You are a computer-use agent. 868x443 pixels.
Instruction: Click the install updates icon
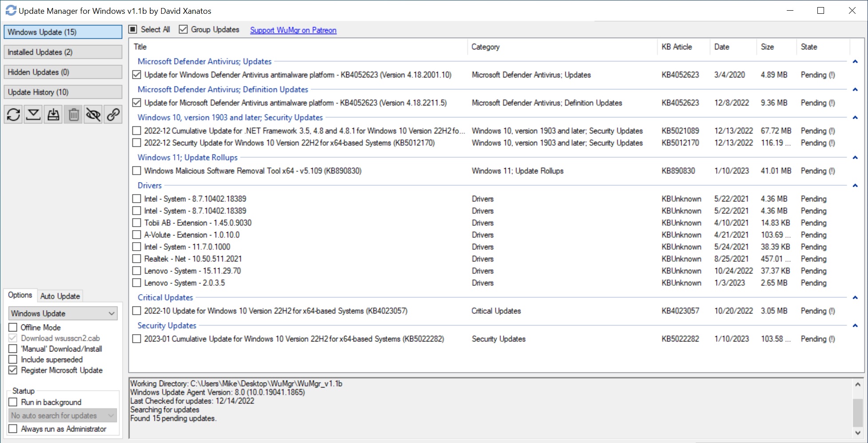[53, 115]
